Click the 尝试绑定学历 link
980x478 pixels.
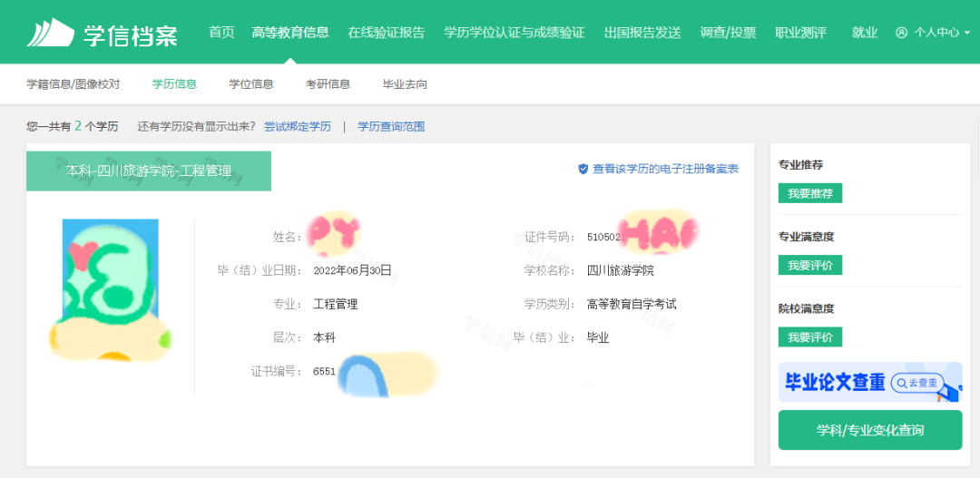point(298,126)
